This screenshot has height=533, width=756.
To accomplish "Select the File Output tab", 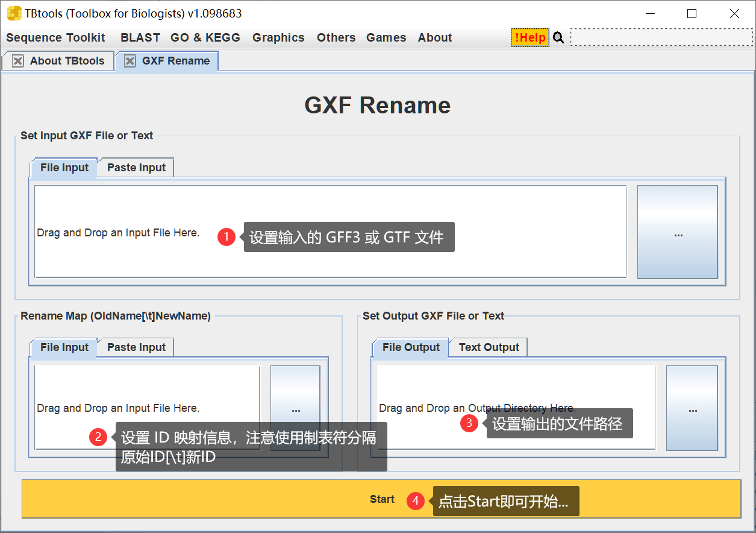I will [411, 347].
